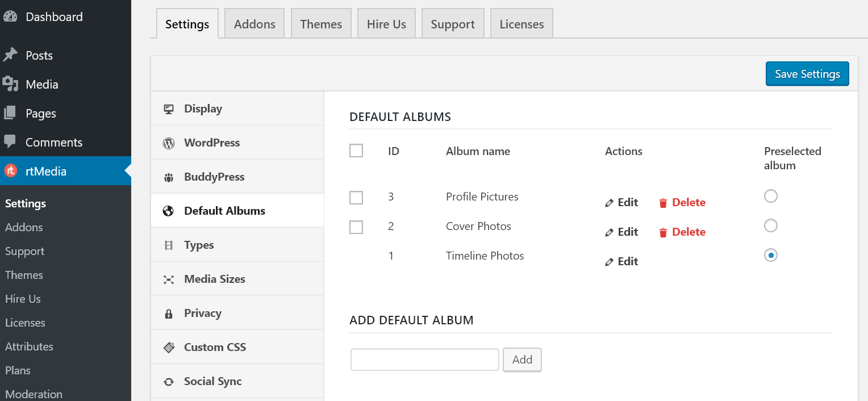Toggle the select-all albums checkbox
The image size is (868, 401).
tap(356, 151)
